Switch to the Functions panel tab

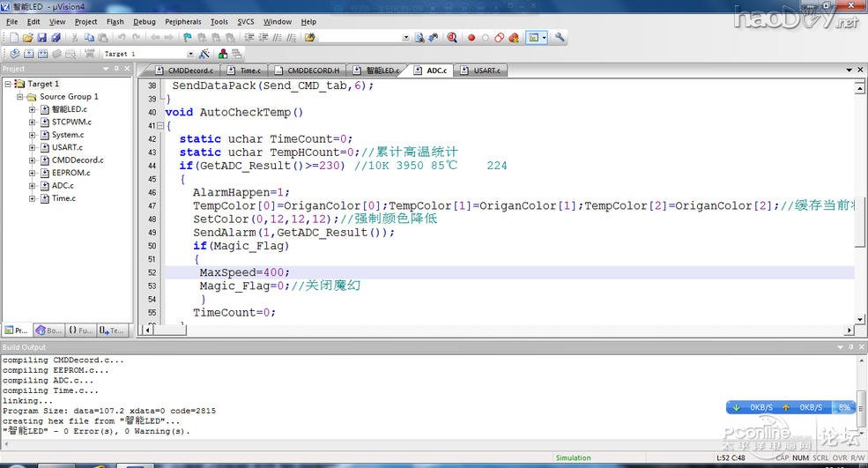pos(81,331)
